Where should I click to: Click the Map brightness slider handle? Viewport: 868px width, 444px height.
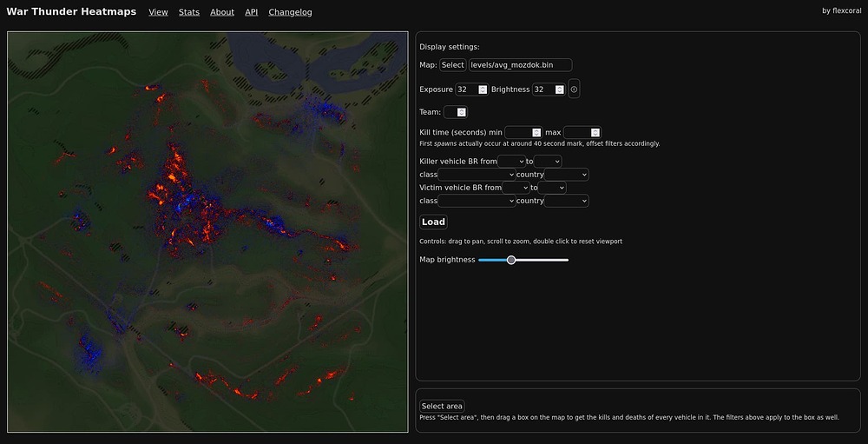(511, 260)
